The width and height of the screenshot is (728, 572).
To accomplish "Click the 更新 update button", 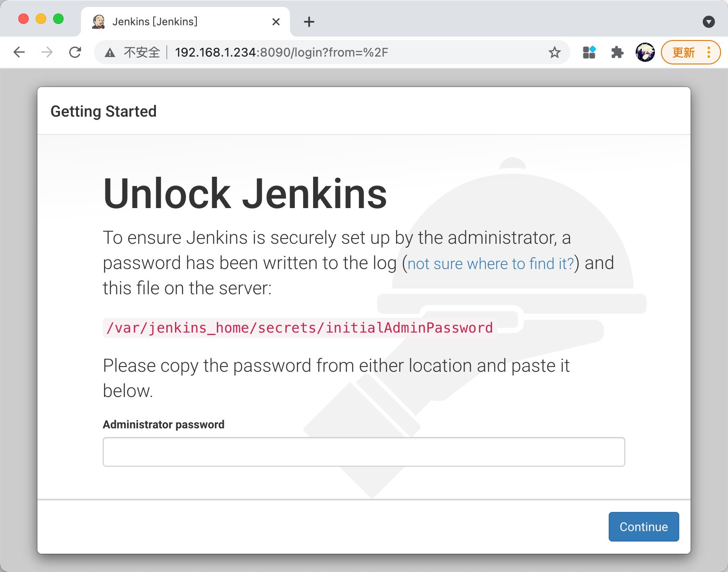I will click(x=683, y=53).
